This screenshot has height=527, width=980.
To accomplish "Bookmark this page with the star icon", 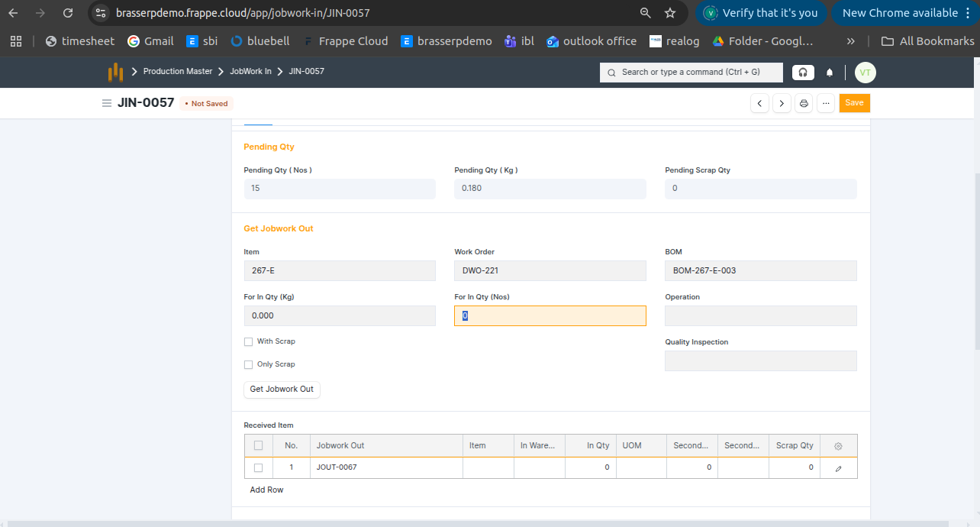I will click(669, 13).
